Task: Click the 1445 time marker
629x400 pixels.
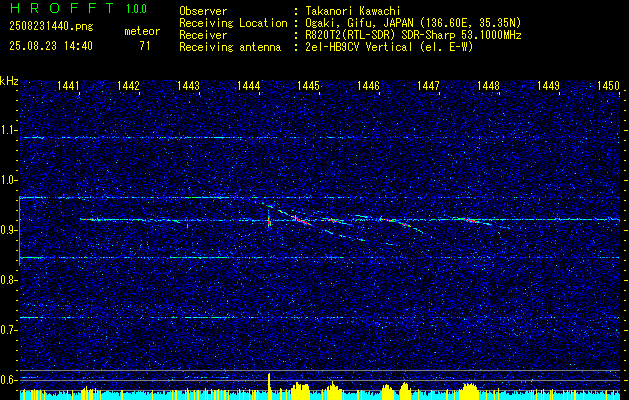Action: click(308, 85)
